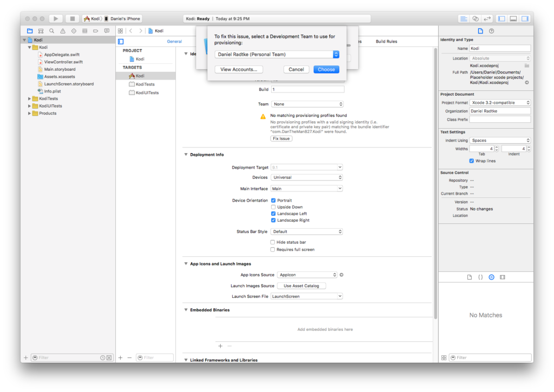
Task: Click the Stop button in toolbar
Action: click(72, 18)
